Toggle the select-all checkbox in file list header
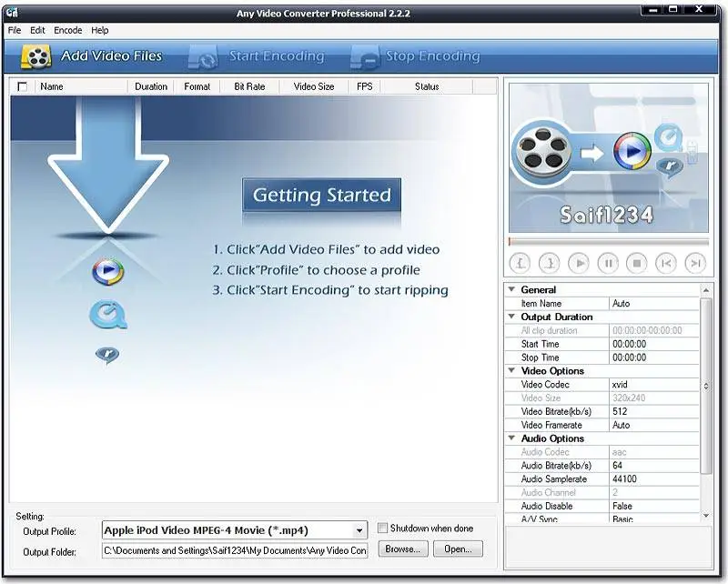This screenshot has height=584, width=728. pyautogui.click(x=22, y=86)
